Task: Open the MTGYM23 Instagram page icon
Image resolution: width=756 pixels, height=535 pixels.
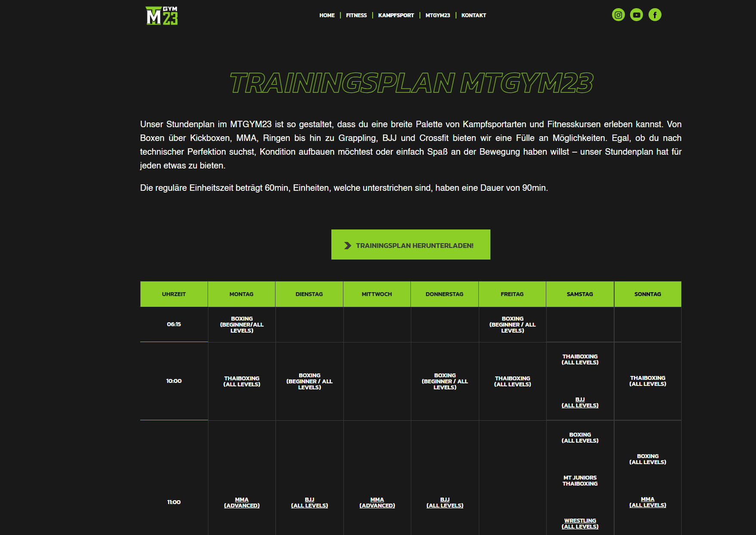Action: [618, 15]
